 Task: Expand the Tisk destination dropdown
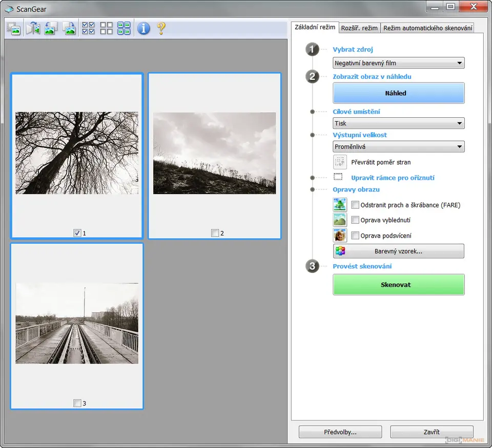point(398,123)
